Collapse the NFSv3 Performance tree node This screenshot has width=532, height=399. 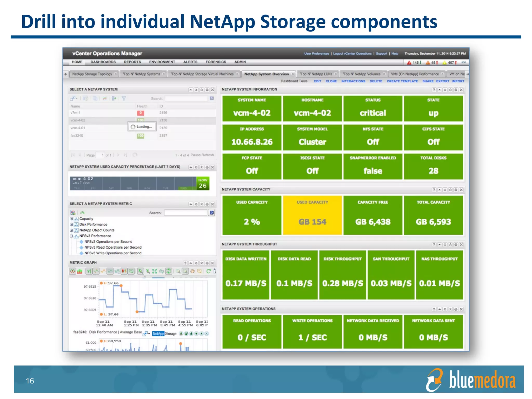coord(71,236)
